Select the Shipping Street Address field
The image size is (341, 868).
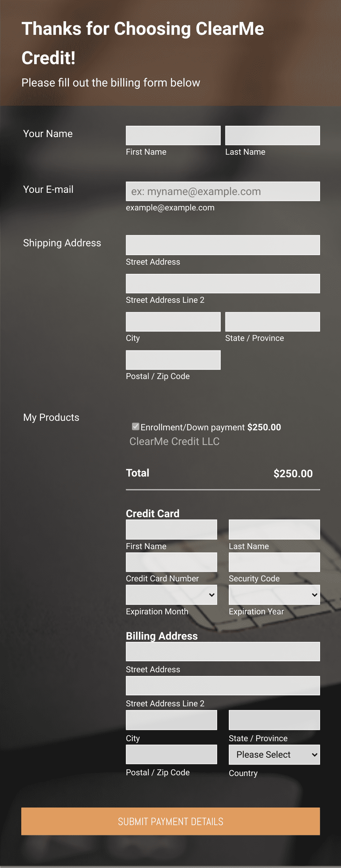pos(223,245)
